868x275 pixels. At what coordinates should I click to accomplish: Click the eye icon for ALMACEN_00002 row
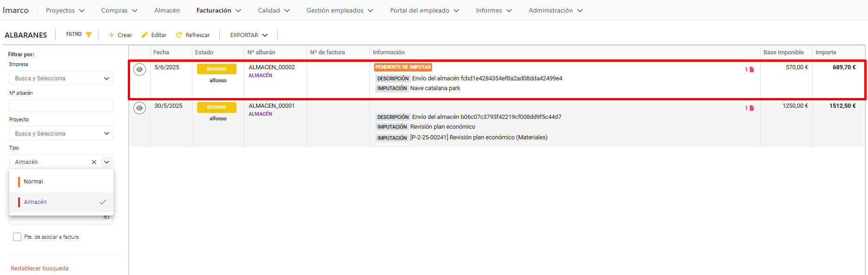coord(139,70)
